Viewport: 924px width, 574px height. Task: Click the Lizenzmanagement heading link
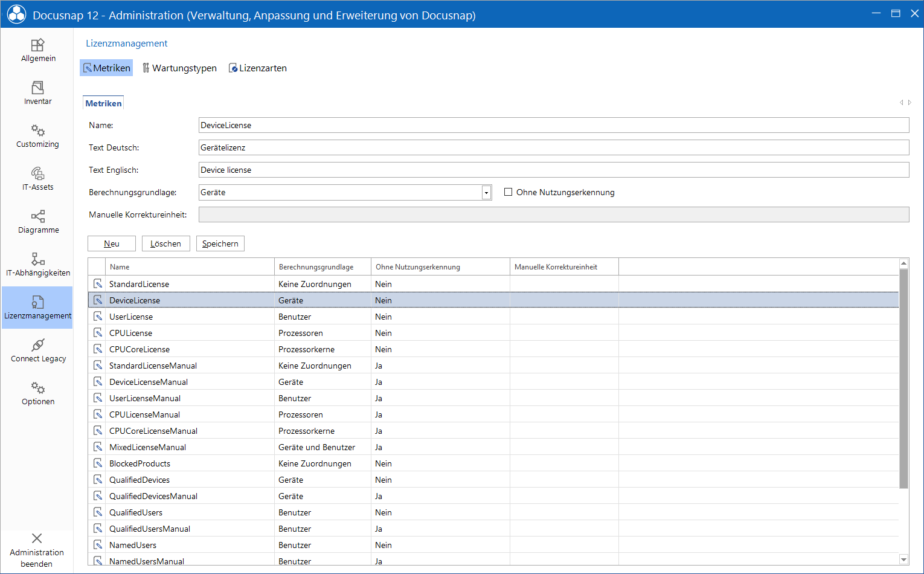127,44
